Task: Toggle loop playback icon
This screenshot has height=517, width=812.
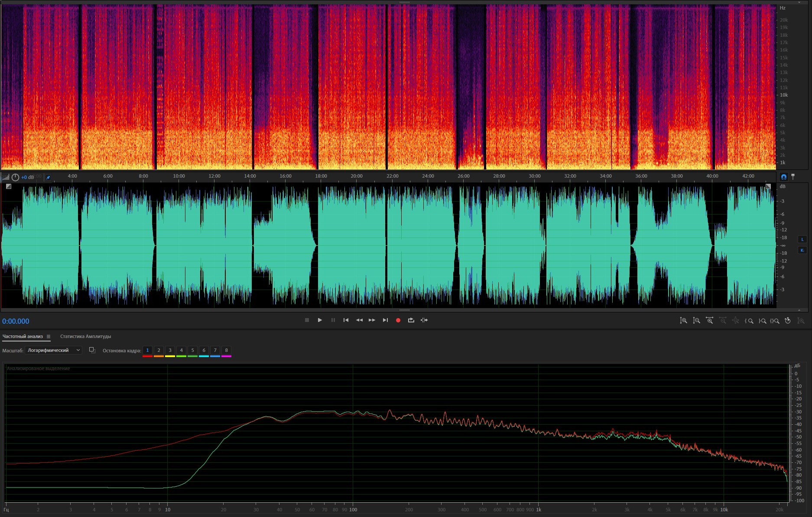Action: [x=411, y=320]
